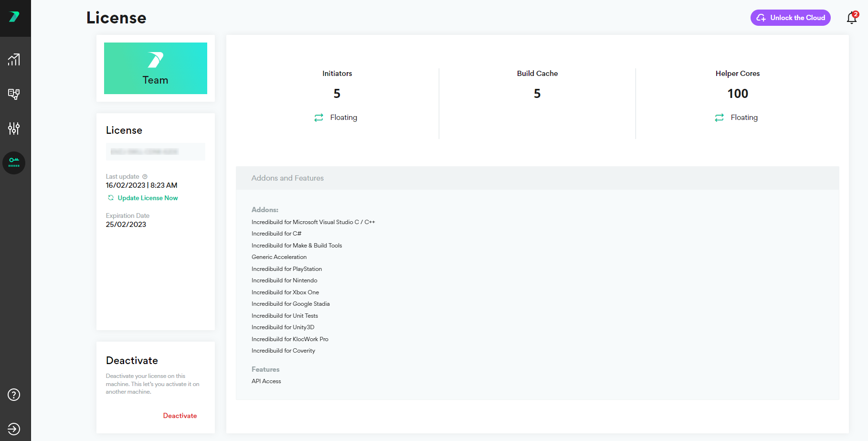Click the Initiators count 5

click(x=337, y=94)
